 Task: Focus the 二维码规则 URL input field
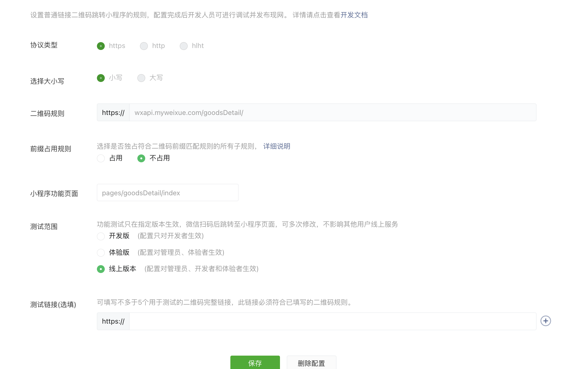tap(333, 112)
